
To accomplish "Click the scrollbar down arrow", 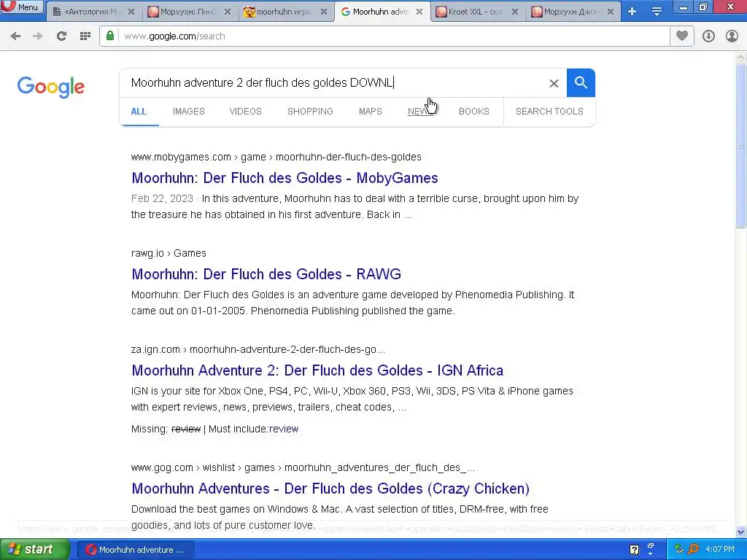I will [x=740, y=532].
